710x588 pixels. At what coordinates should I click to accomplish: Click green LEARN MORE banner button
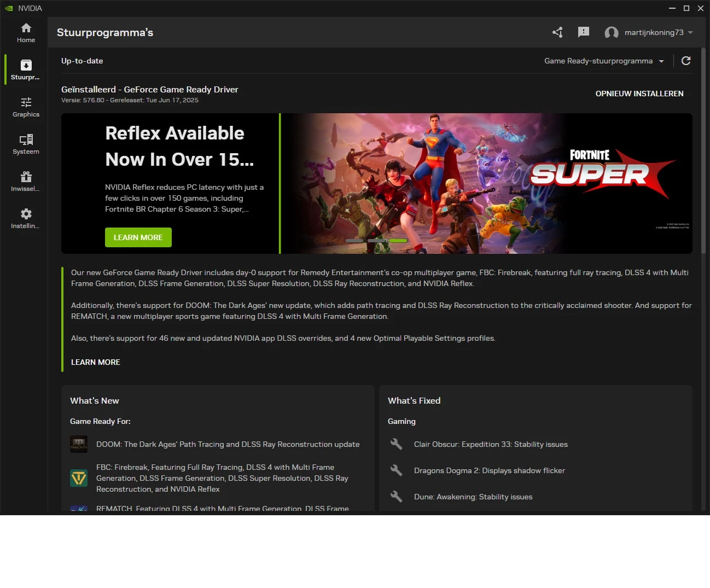(138, 237)
